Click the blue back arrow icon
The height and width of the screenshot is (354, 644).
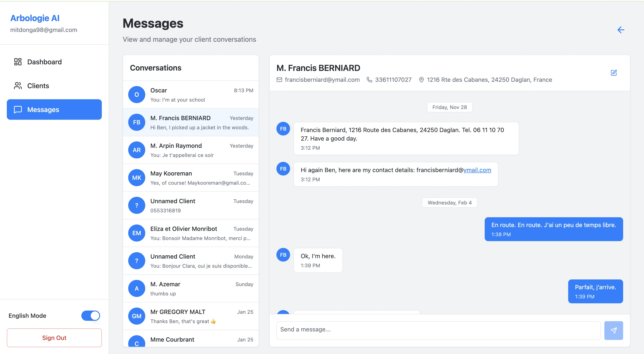point(621,30)
